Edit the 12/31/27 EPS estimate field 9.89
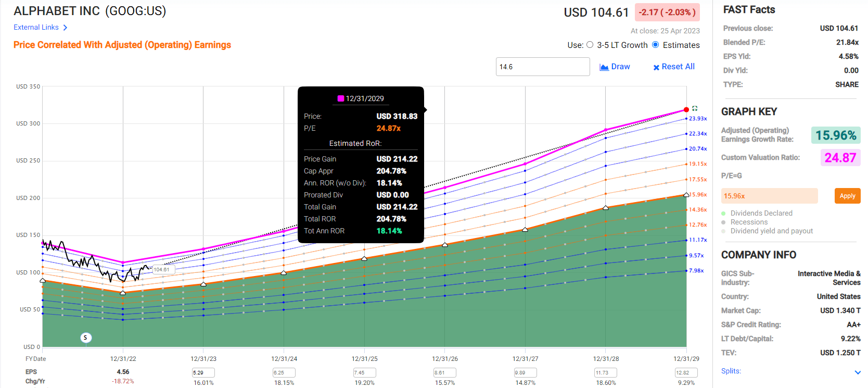868x388 pixels. [x=525, y=372]
